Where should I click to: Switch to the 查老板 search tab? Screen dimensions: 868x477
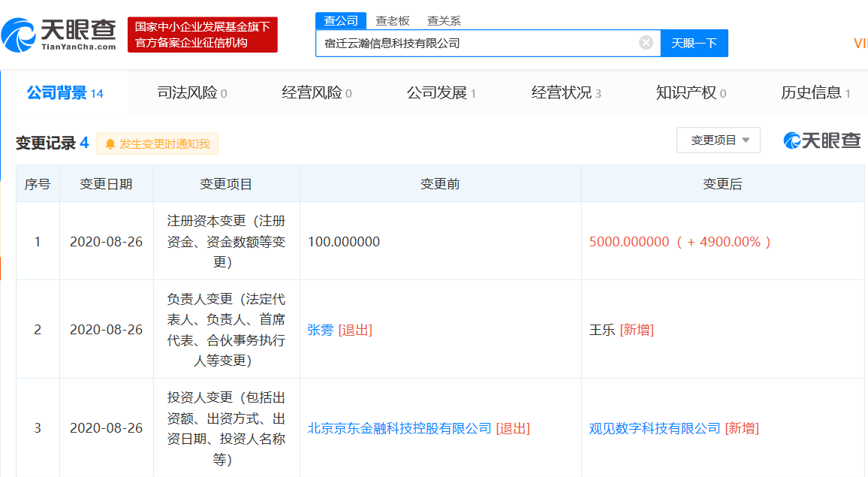pyautogui.click(x=393, y=20)
